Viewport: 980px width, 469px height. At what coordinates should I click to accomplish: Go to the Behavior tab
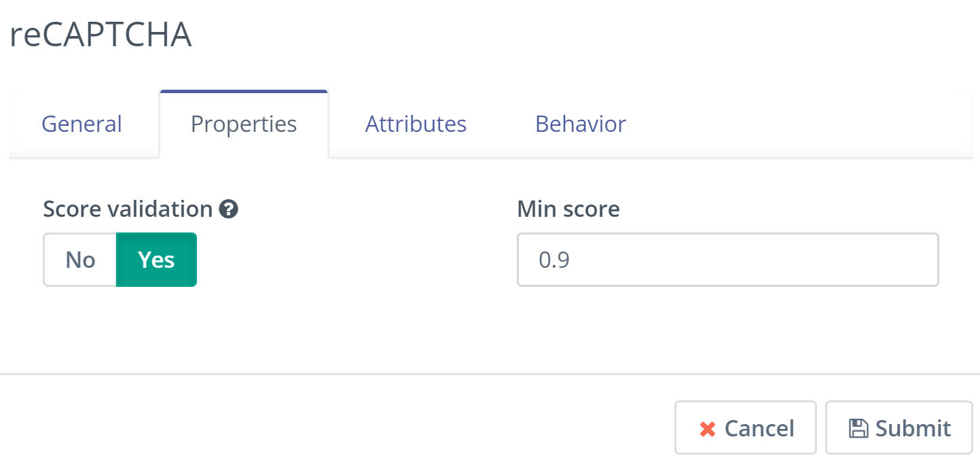click(581, 124)
